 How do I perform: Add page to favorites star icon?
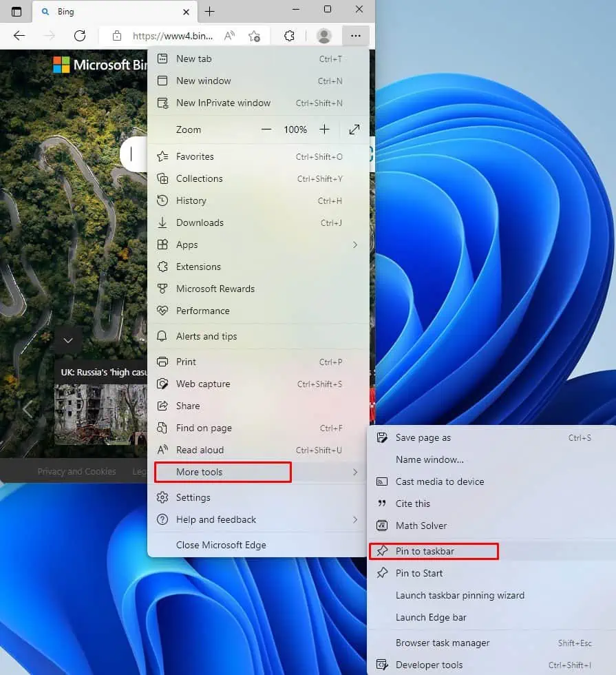[254, 36]
